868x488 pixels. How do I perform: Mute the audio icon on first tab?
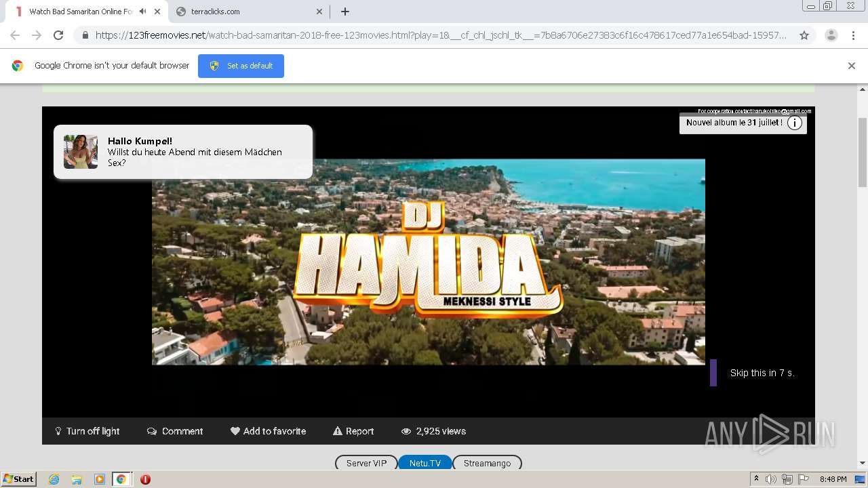click(x=142, y=12)
